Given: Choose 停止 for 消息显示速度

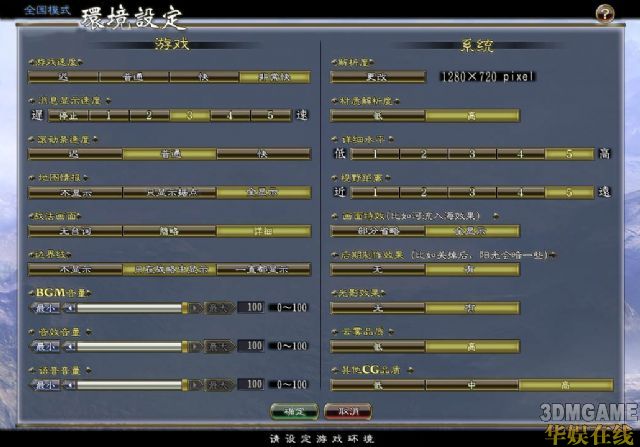Looking at the screenshot, I should click(68, 116).
